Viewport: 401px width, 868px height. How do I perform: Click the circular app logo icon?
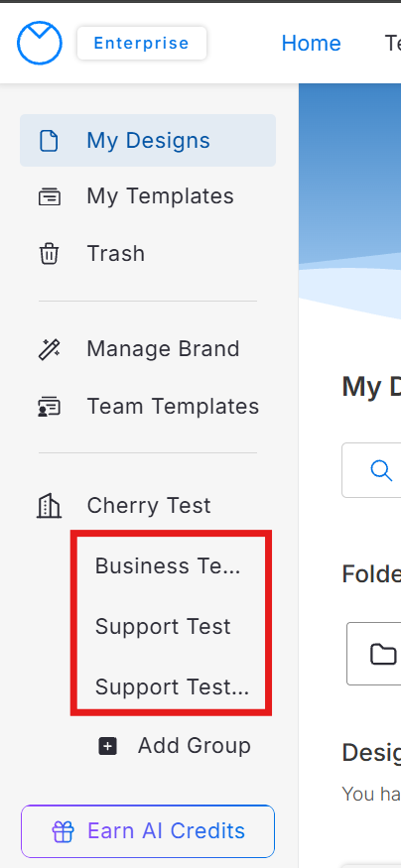[40, 44]
